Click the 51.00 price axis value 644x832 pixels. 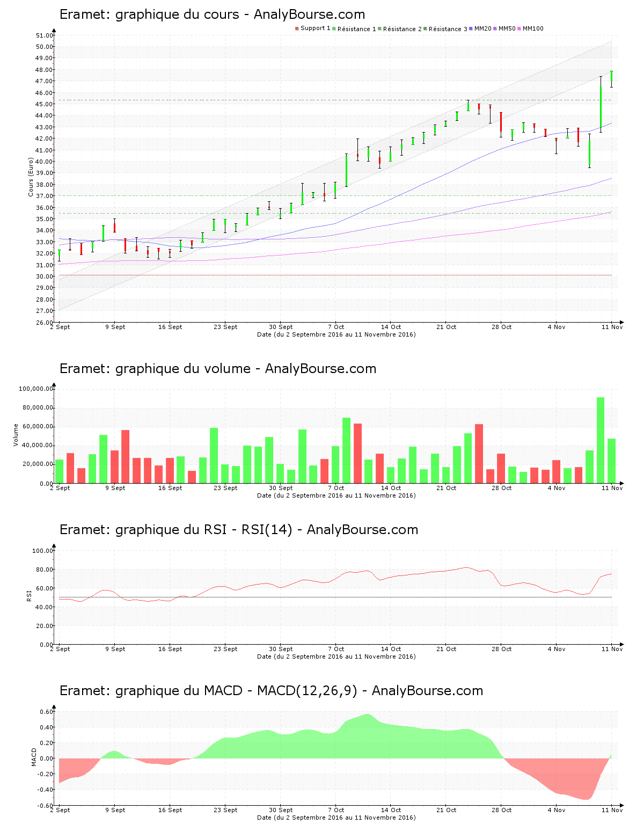[44, 35]
